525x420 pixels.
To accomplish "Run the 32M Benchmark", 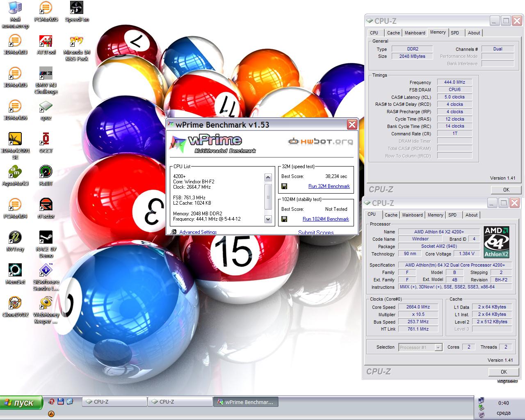I will point(329,186).
